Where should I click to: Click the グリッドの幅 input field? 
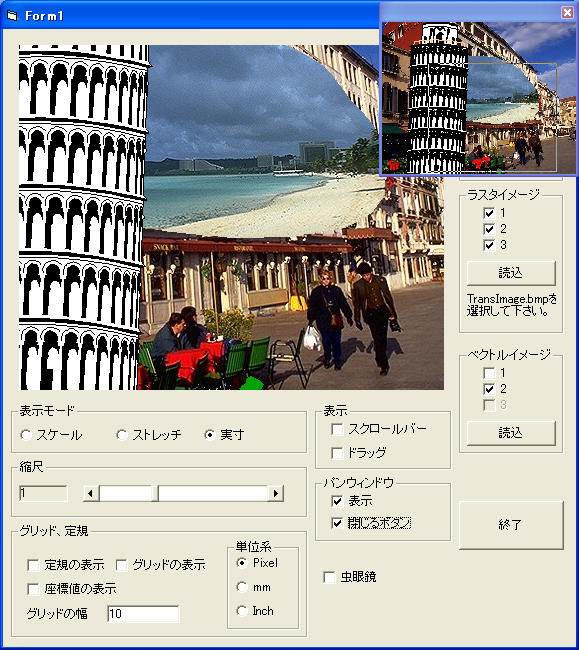(143, 614)
